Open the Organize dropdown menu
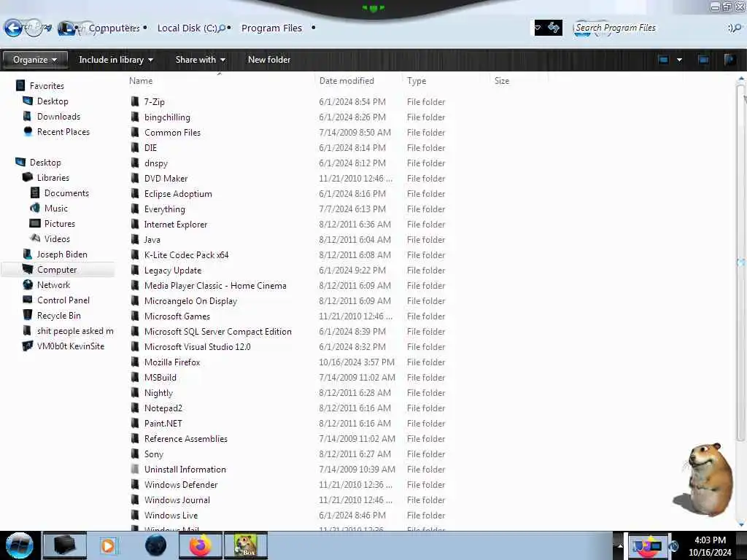The width and height of the screenshot is (747, 560). (35, 60)
